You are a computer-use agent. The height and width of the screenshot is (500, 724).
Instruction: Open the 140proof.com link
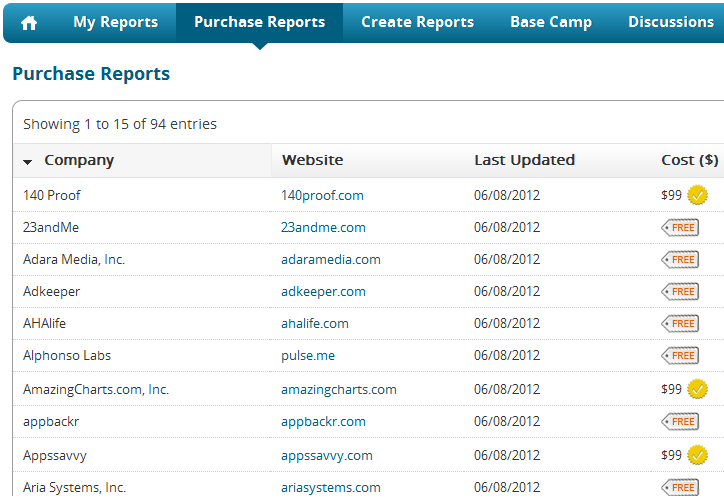[322, 195]
